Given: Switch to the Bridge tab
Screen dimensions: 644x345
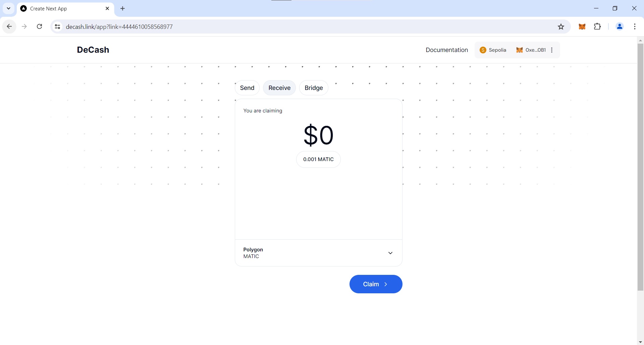Looking at the screenshot, I should [x=314, y=88].
